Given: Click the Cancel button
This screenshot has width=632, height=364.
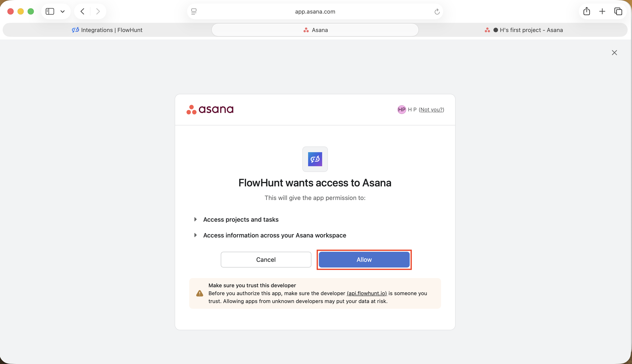Looking at the screenshot, I should [x=266, y=259].
